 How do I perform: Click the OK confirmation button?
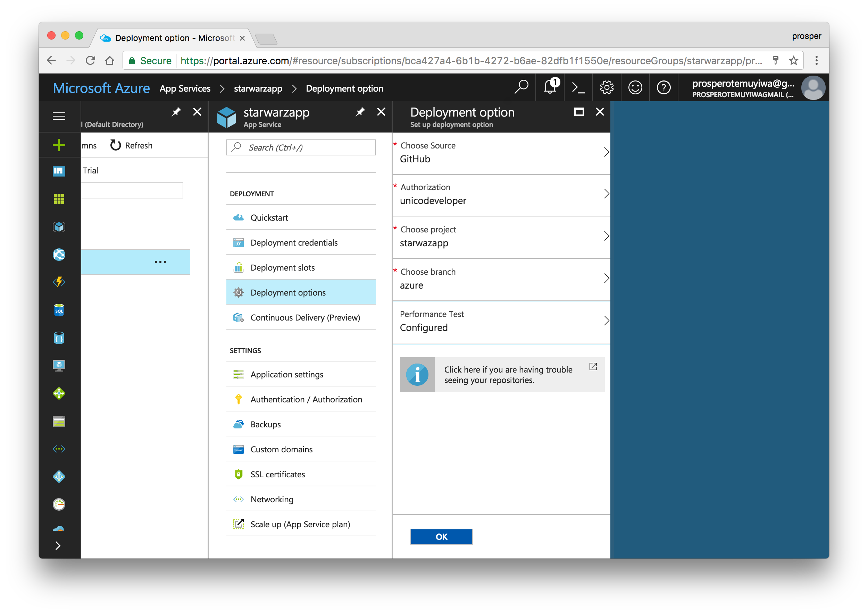pyautogui.click(x=442, y=537)
